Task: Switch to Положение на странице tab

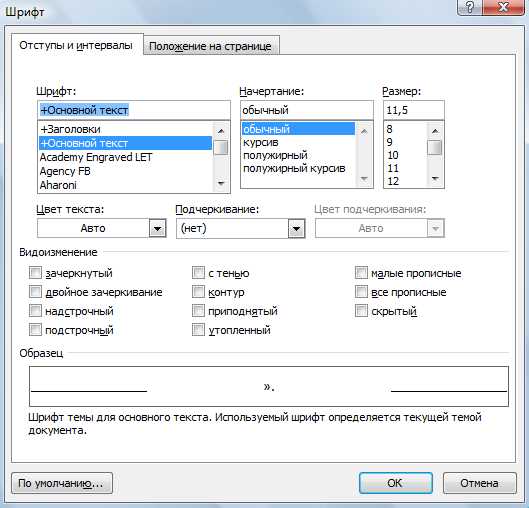Action: (210, 46)
